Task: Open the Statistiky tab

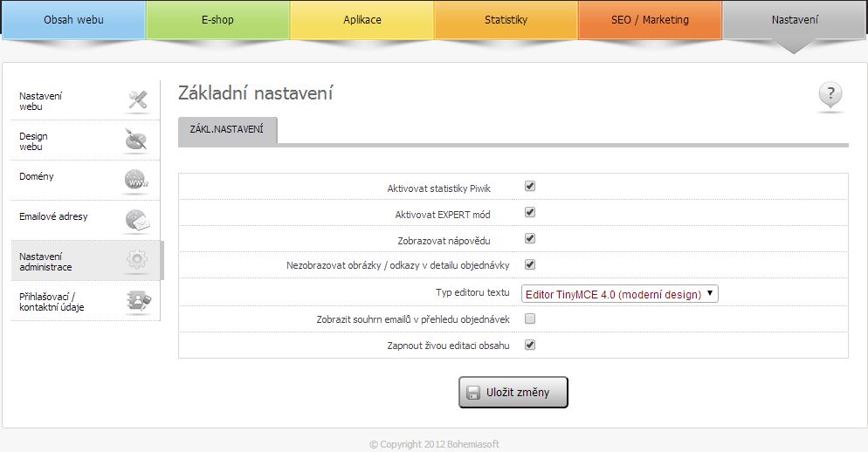Action: pos(506,20)
